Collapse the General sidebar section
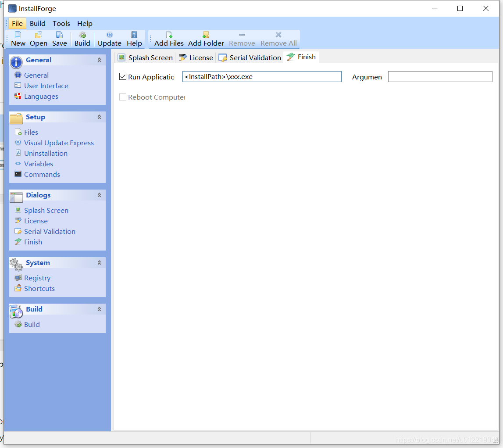Viewport: 503px width, 448px height. coord(99,60)
